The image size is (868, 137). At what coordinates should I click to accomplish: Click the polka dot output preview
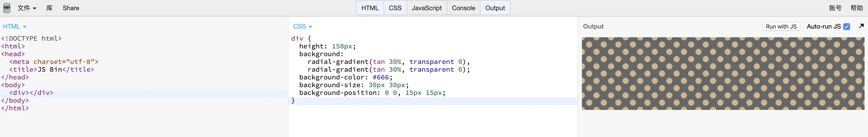point(723,74)
